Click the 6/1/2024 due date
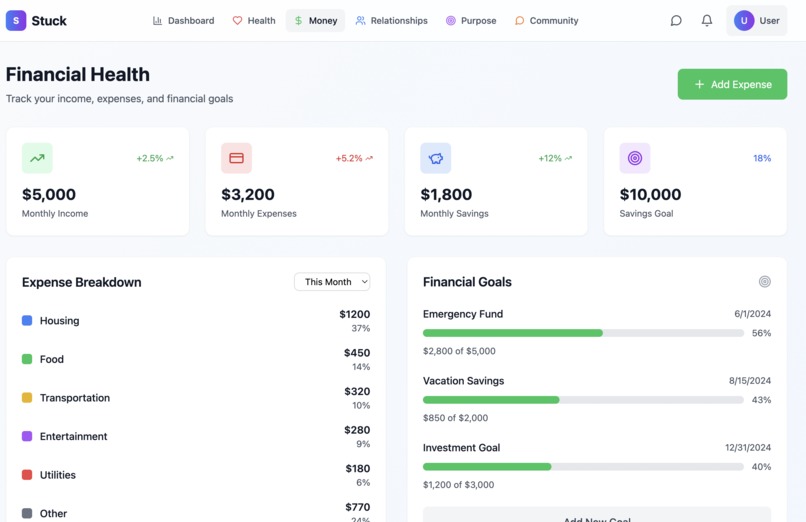This screenshot has height=522, width=806. click(x=753, y=314)
